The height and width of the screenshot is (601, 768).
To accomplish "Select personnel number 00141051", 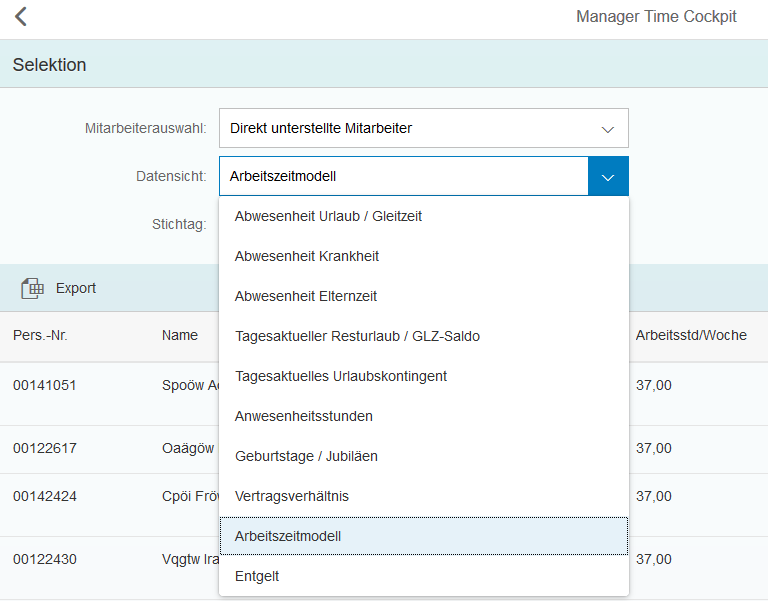I will coord(45,385).
